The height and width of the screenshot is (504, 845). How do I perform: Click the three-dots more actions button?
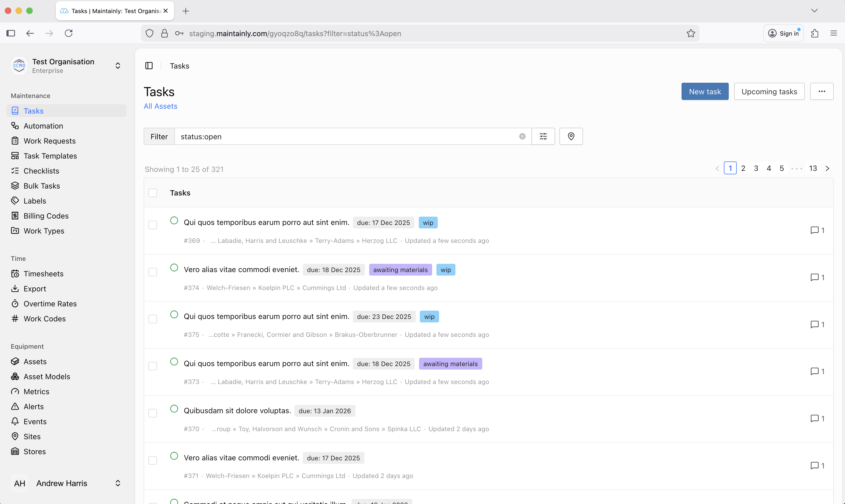pos(821,91)
